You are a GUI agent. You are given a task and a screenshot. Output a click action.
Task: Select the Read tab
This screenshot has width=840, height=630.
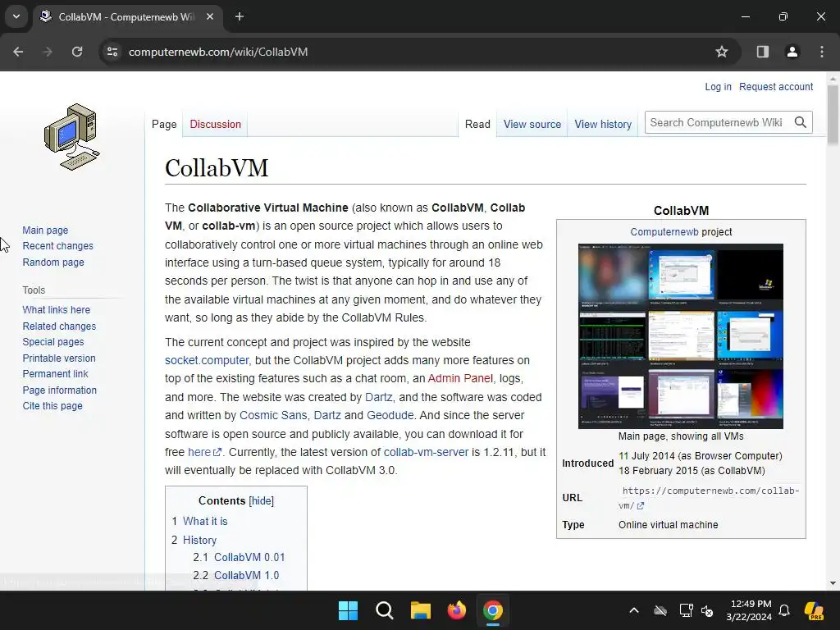pos(477,125)
